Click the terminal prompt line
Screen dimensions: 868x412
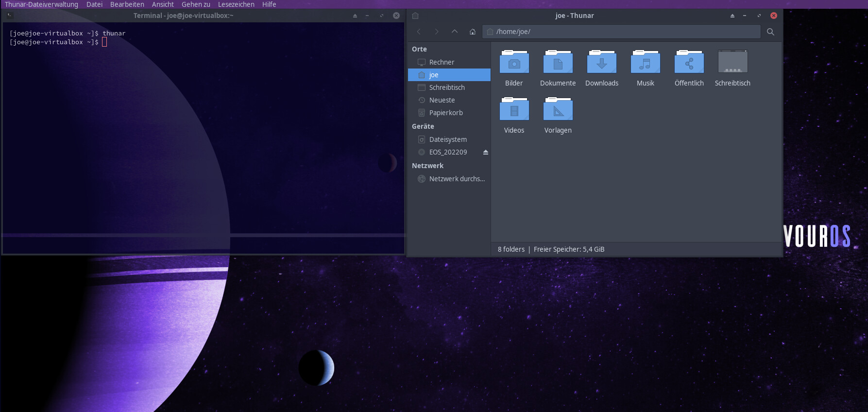tap(58, 42)
